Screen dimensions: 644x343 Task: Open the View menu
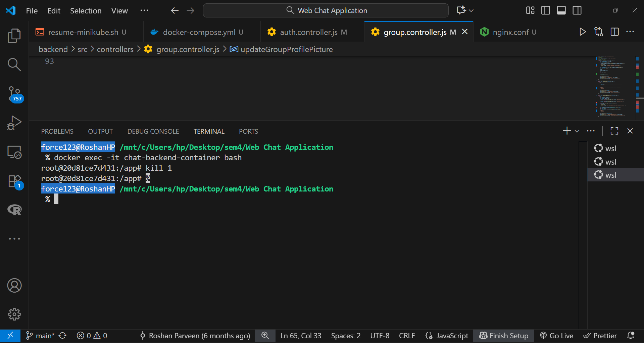tap(119, 11)
